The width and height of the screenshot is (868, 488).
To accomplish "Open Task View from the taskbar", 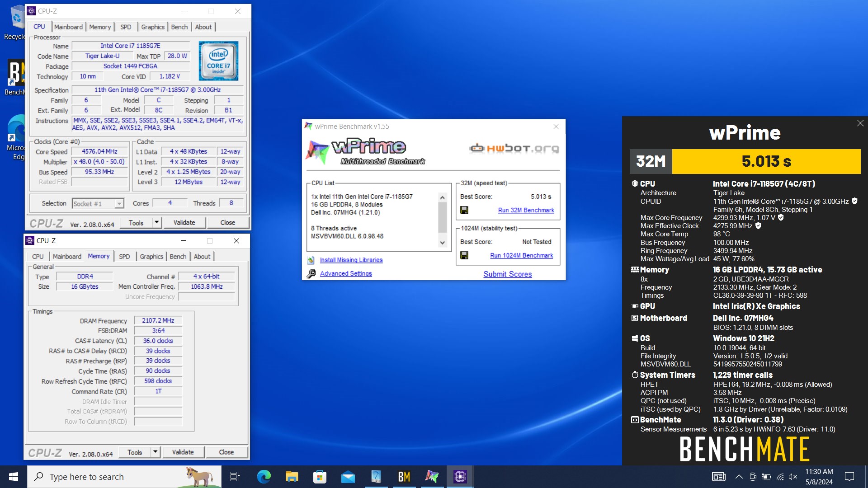I will [235, 477].
